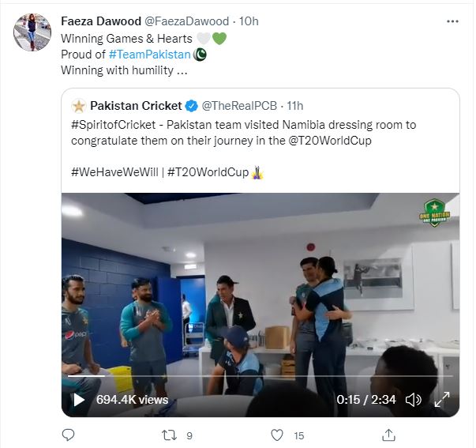Viewport: 476px width, 448px height.
Task: Click the dressing room video frame
Action: coord(260,292)
